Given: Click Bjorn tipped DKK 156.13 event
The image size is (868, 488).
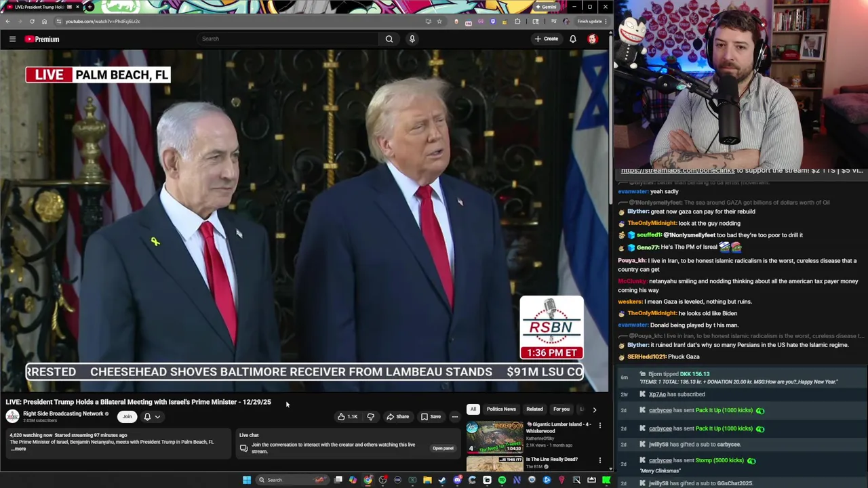Looking at the screenshot, I should (x=743, y=378).
